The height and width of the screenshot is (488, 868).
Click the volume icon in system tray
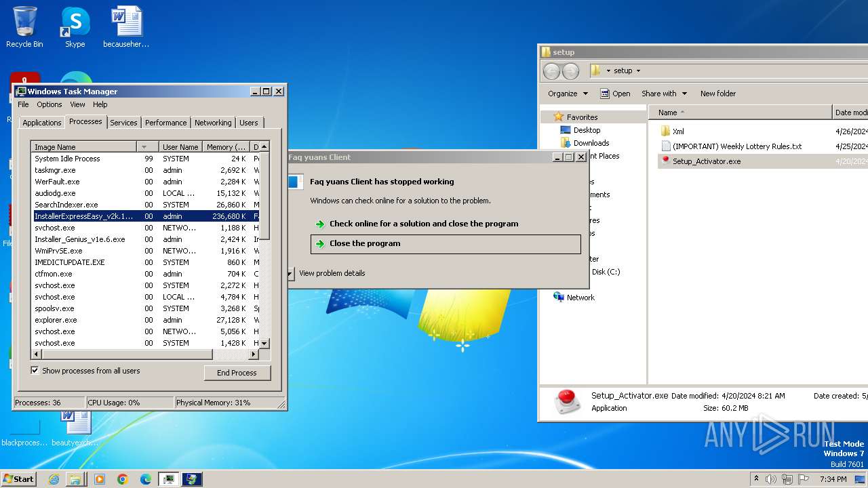[771, 479]
